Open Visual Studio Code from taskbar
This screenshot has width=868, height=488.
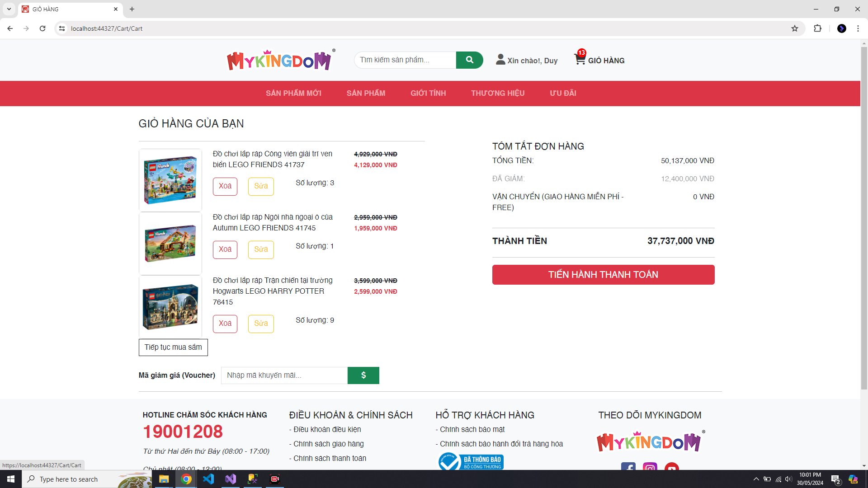point(208,479)
